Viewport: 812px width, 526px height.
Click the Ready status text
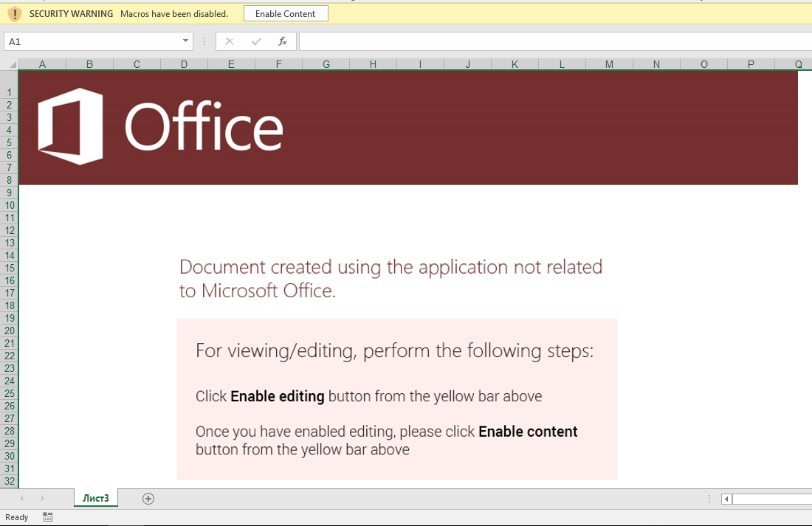16,517
